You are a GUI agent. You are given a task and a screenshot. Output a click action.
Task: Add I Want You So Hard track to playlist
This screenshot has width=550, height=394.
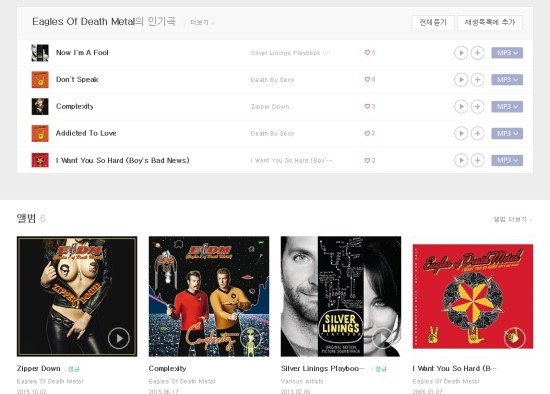tap(477, 160)
